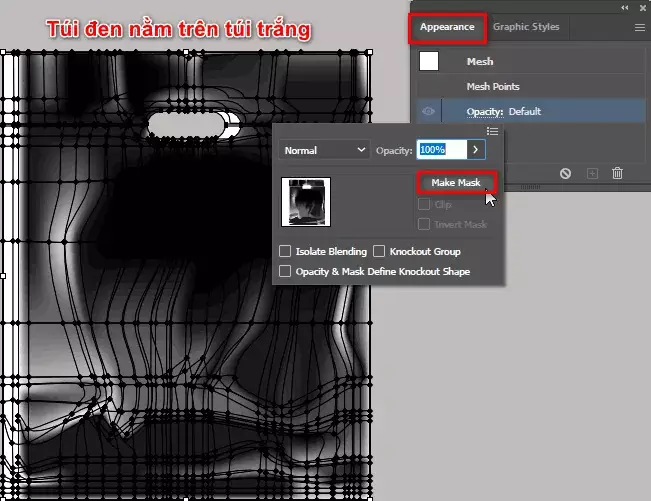The image size is (651, 501).
Task: Collapse the panel with double-arrow icon
Action: 625,7
